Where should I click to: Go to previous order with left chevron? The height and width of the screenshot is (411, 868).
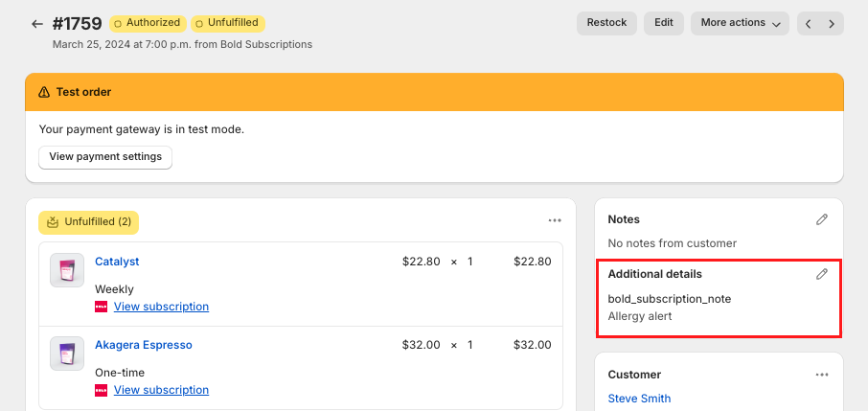point(809,24)
